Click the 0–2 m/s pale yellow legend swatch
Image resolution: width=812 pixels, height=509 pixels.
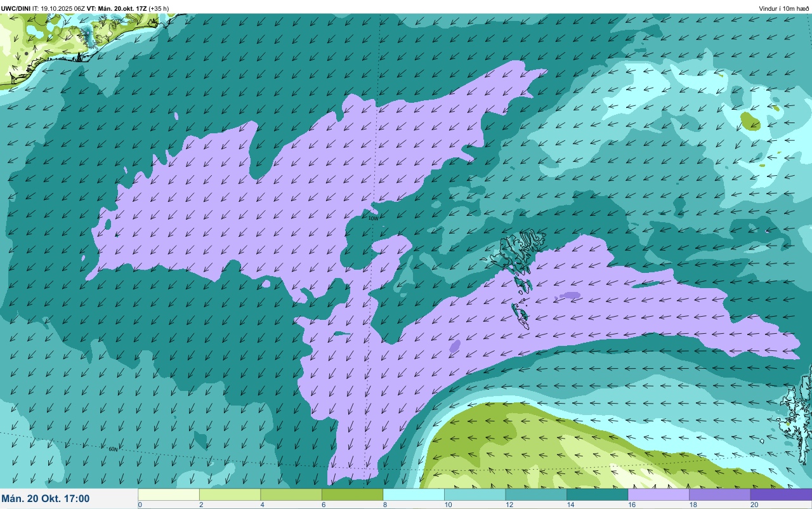pyautogui.click(x=169, y=494)
